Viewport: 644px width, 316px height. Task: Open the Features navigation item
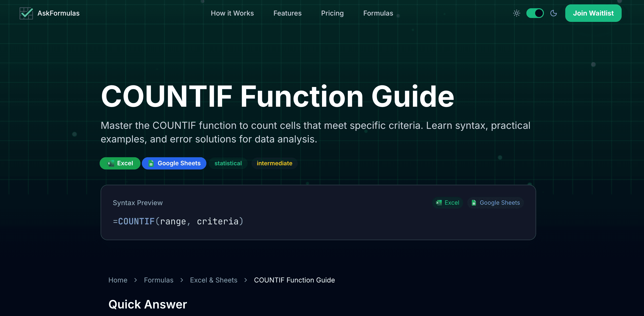click(287, 13)
